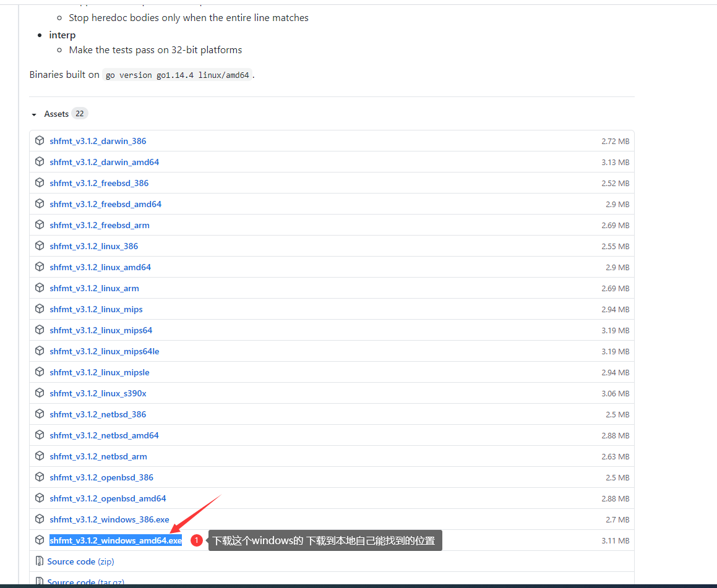717x588 pixels.
Task: Click package icon beside windows_386.exe asset
Action: [40, 519]
